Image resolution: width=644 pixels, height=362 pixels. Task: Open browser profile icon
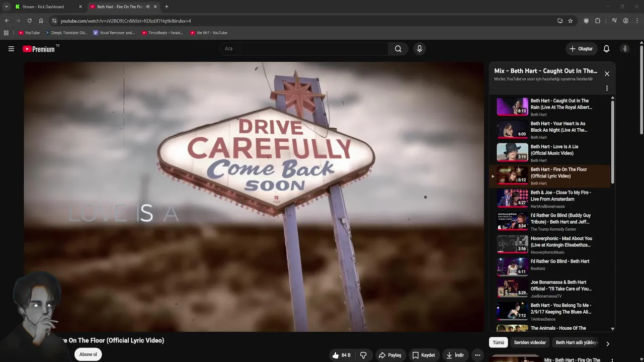(625, 21)
